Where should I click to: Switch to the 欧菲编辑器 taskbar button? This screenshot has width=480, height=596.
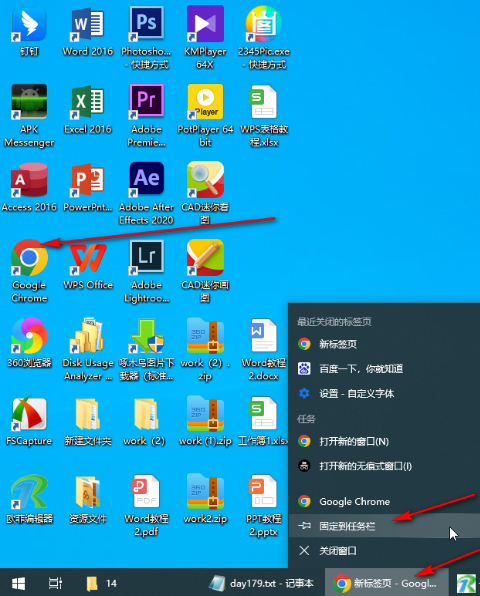click(467, 583)
